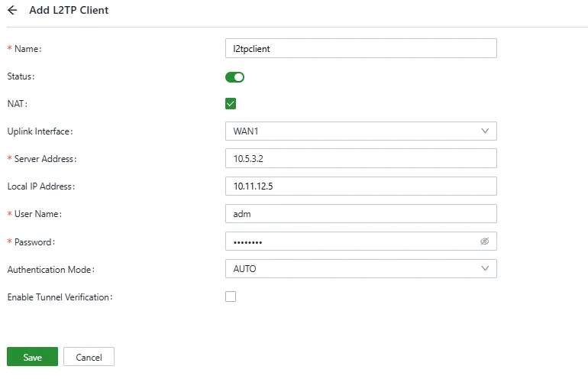The height and width of the screenshot is (389, 588).
Task: Go back using the arrow icon
Action: pyautogui.click(x=12, y=10)
